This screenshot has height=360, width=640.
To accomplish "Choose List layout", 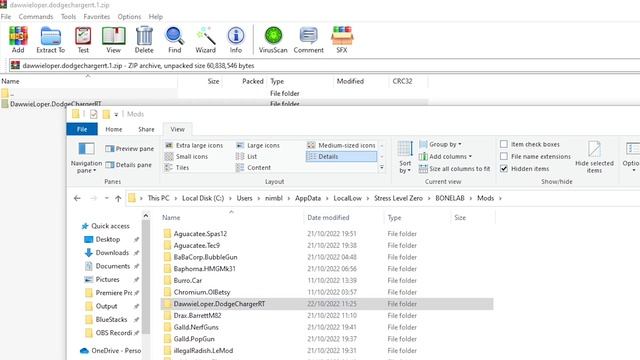I will point(247,156).
